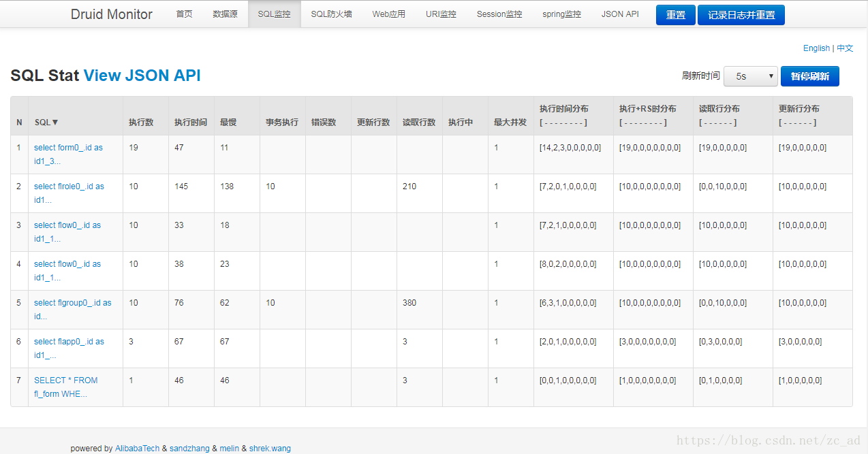The image size is (868, 454).
Task: Click execution time value 145 in row 2
Action: tap(181, 187)
